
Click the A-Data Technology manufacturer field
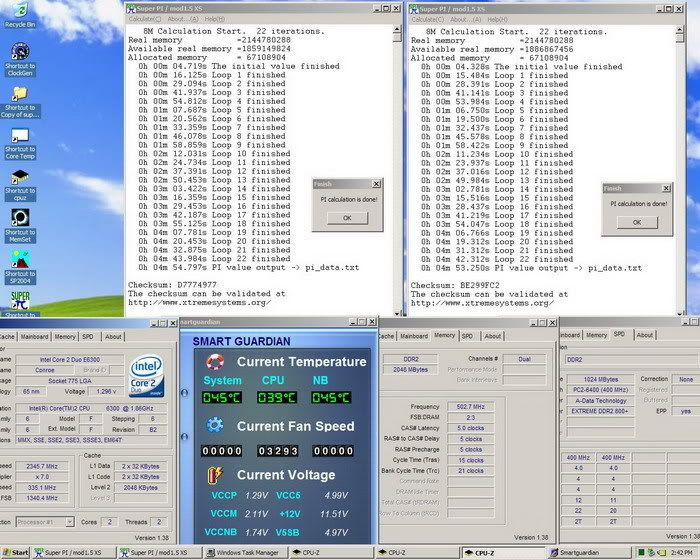tap(600, 401)
